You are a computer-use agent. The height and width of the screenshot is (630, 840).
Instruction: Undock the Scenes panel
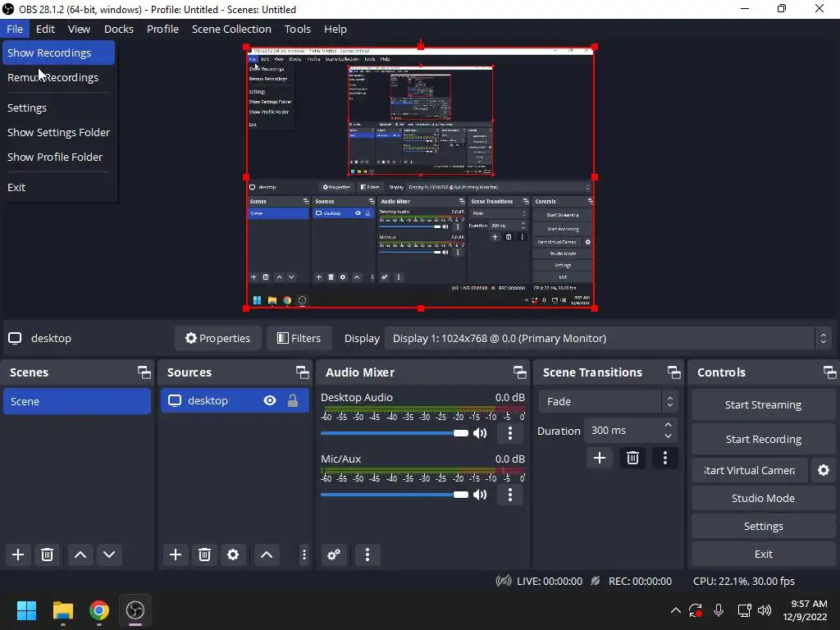click(144, 372)
